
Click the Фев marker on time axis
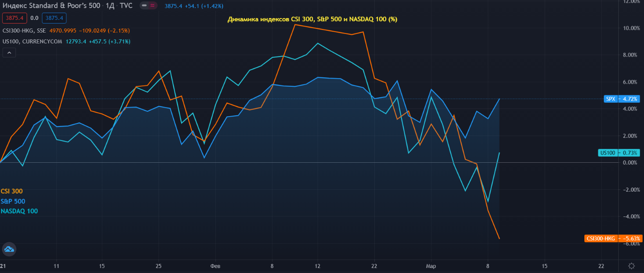point(215,266)
